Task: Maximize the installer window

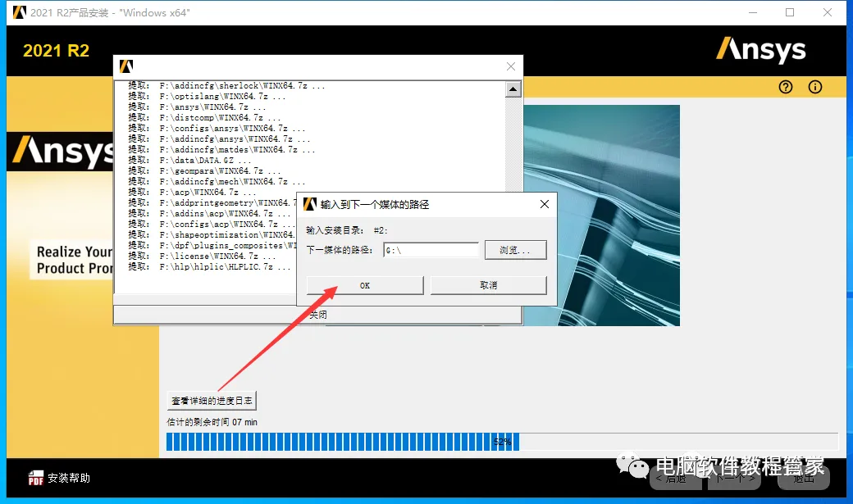Action: tap(790, 12)
